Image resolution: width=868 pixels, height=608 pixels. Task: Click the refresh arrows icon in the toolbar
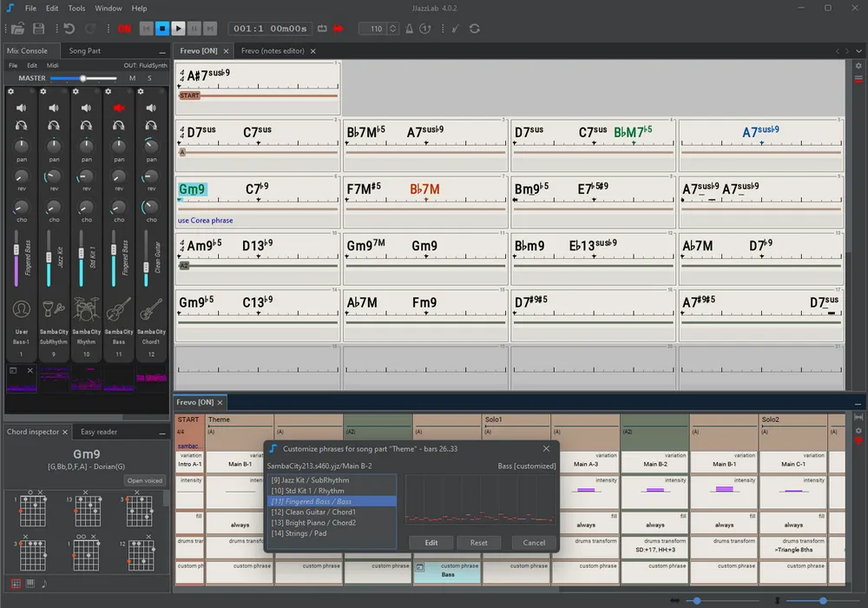pos(475,29)
